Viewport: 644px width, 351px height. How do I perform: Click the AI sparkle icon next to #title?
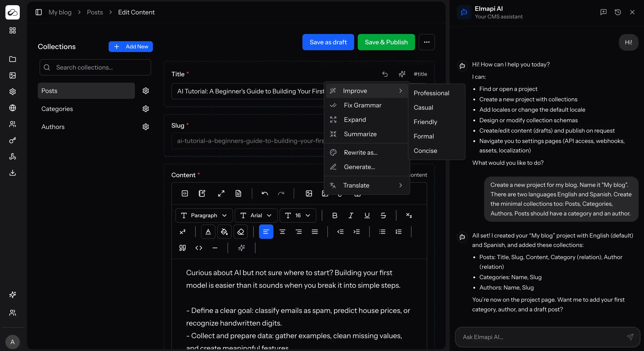402,74
